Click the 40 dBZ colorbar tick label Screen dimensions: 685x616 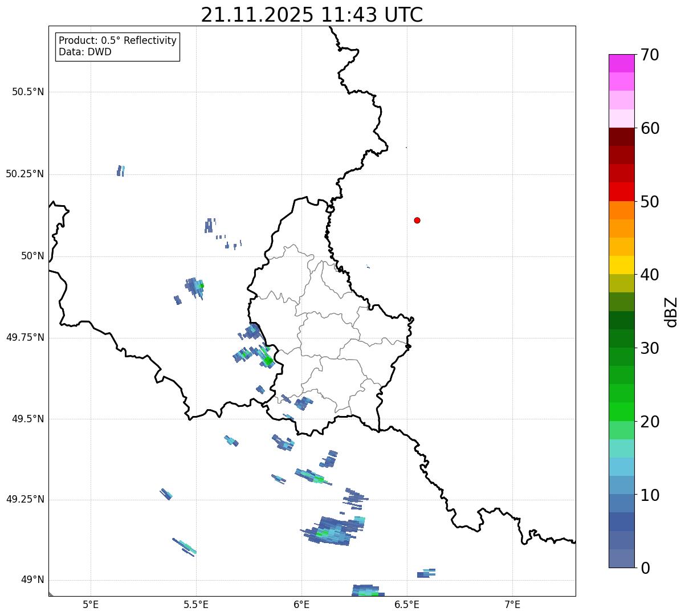650,275
